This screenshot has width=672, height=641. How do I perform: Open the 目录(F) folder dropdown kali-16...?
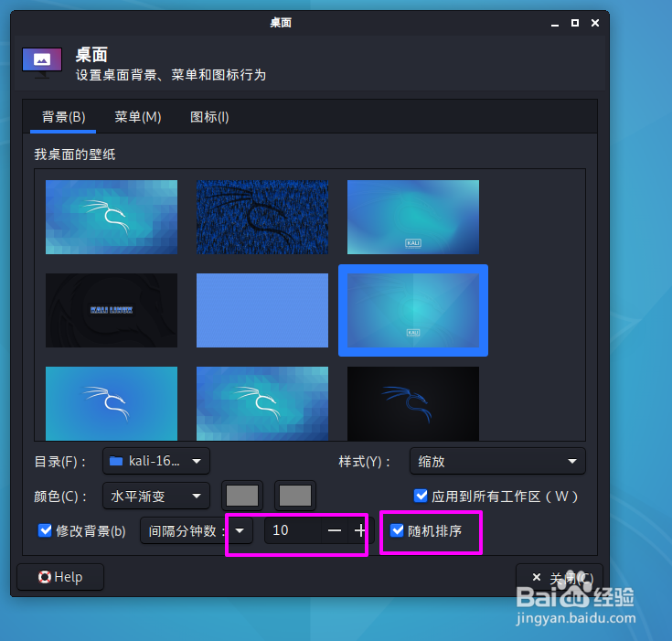tap(156, 461)
